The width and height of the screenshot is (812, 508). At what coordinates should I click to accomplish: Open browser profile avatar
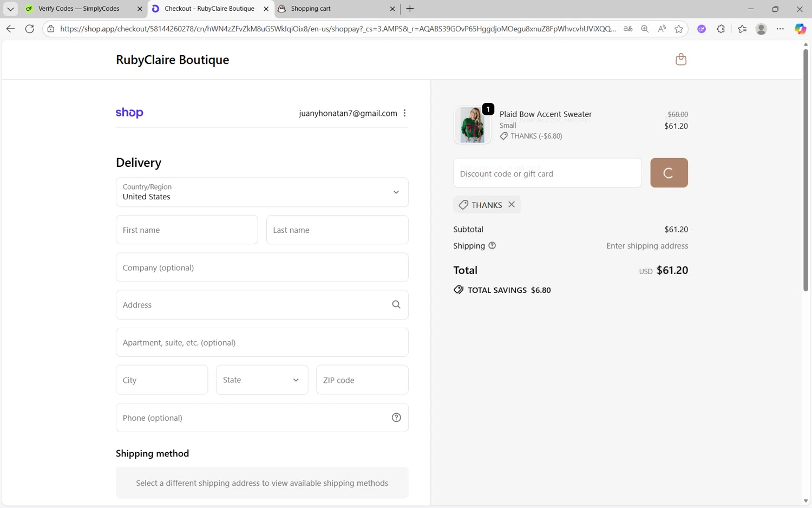click(x=761, y=29)
